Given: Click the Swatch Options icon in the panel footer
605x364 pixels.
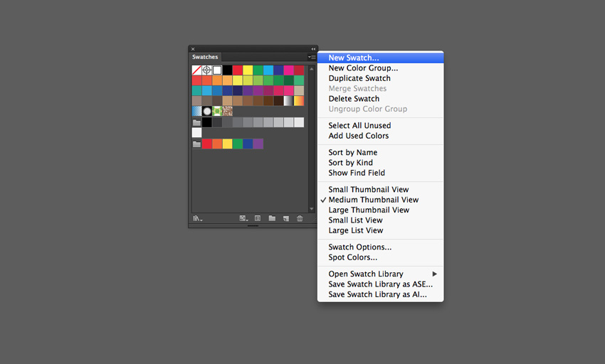Looking at the screenshot, I should click(258, 218).
